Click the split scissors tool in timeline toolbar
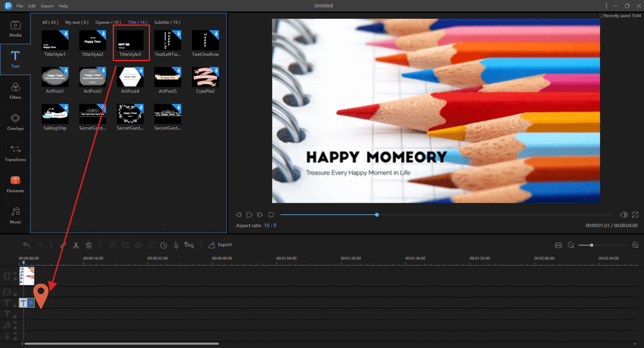This screenshot has width=644, height=348. click(76, 245)
